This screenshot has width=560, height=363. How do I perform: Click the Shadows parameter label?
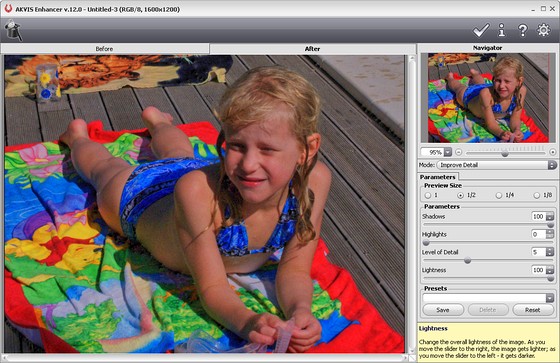point(434,217)
